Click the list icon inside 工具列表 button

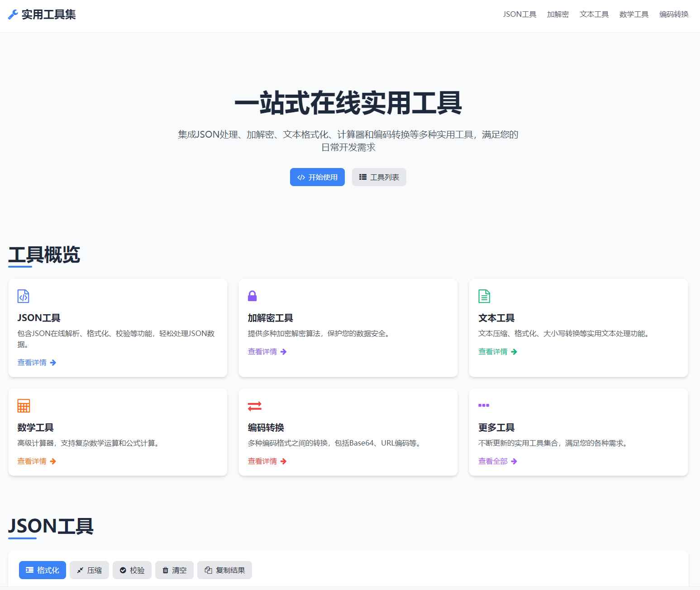tap(362, 177)
